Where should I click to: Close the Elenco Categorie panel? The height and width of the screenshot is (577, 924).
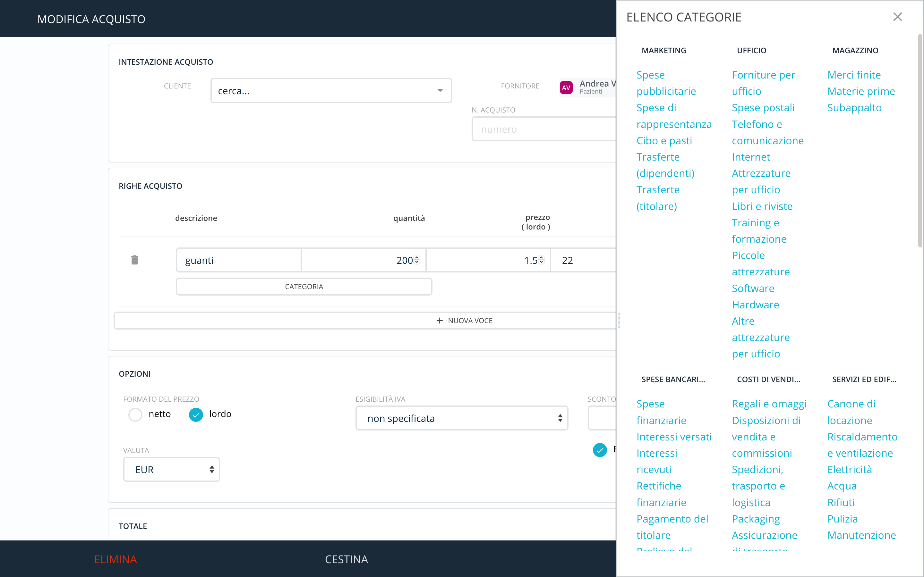click(x=897, y=17)
